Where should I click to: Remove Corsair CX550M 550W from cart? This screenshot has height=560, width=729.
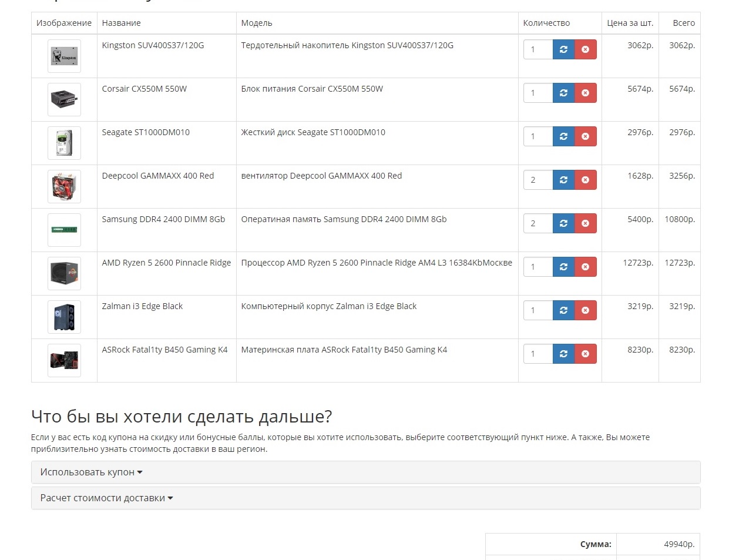click(586, 93)
